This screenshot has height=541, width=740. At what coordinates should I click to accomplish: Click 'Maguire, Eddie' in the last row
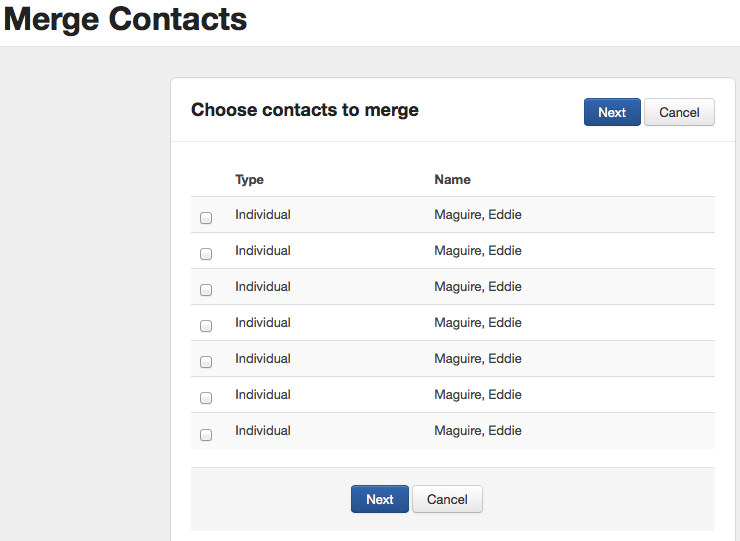478,431
